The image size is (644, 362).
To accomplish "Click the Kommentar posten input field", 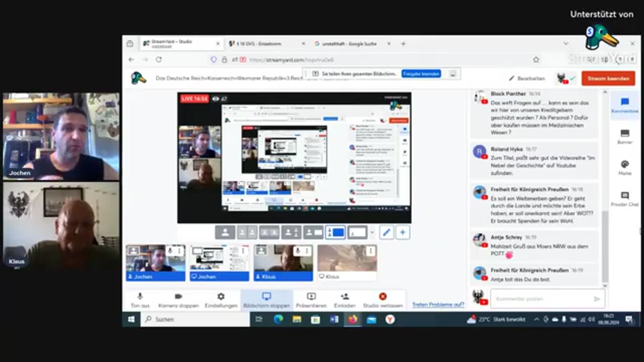I will (548, 299).
